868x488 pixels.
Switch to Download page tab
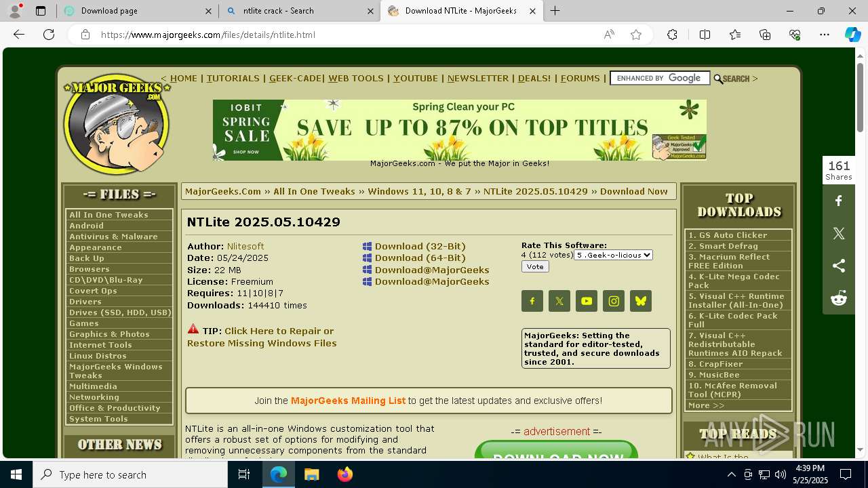click(x=138, y=11)
